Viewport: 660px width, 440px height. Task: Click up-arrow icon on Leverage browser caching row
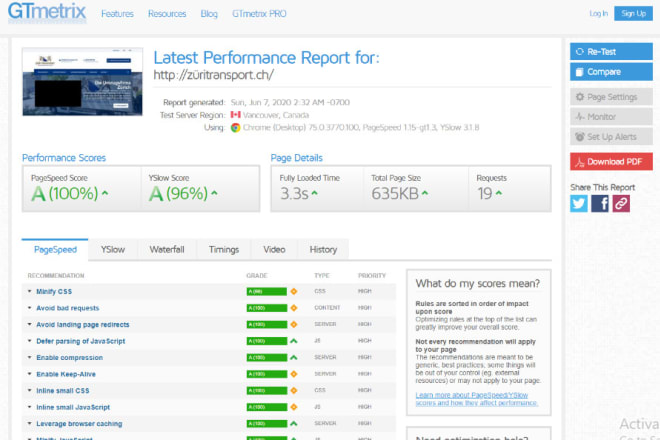pos(294,424)
